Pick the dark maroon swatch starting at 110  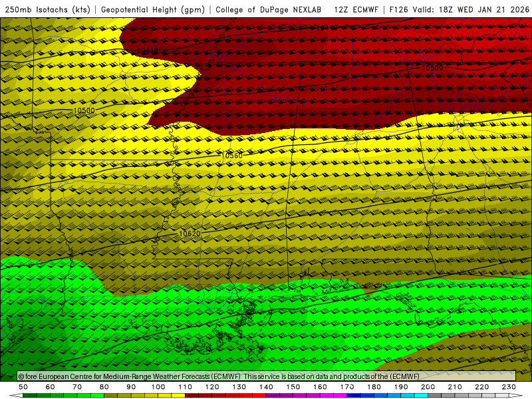192,396
